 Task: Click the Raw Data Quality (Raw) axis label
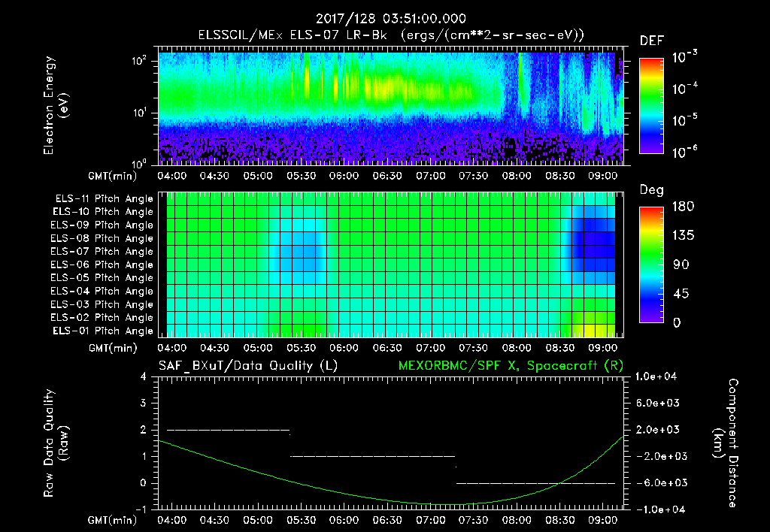[56, 443]
